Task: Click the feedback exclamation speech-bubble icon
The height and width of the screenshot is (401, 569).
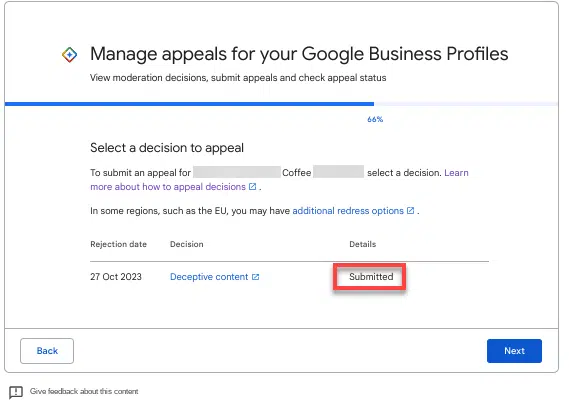Action: pyautogui.click(x=16, y=392)
